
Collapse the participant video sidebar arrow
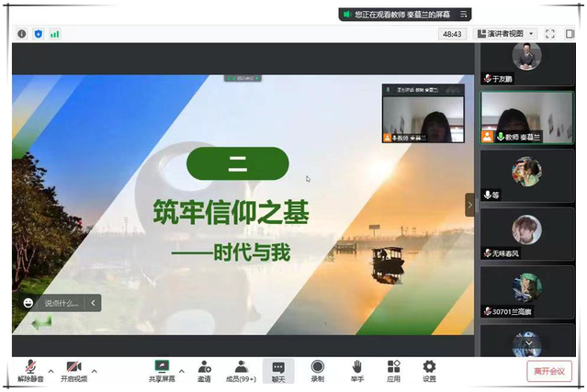pyautogui.click(x=470, y=204)
